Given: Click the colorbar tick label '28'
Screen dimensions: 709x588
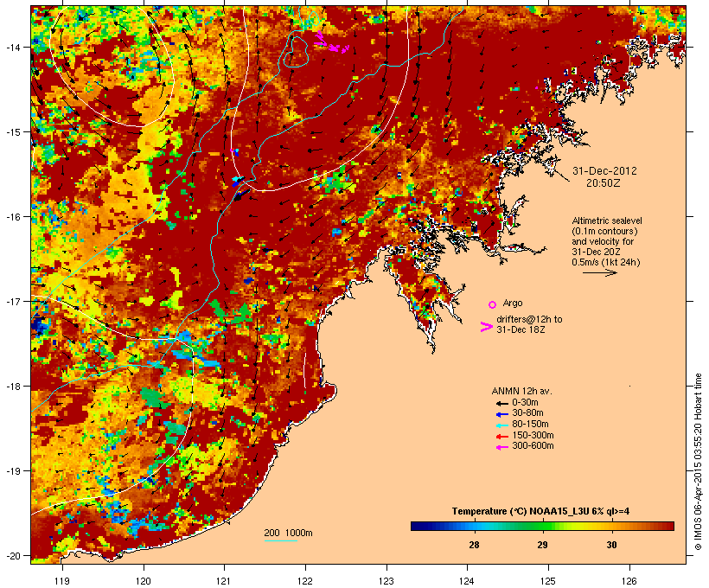Looking at the screenshot, I should (x=474, y=545).
